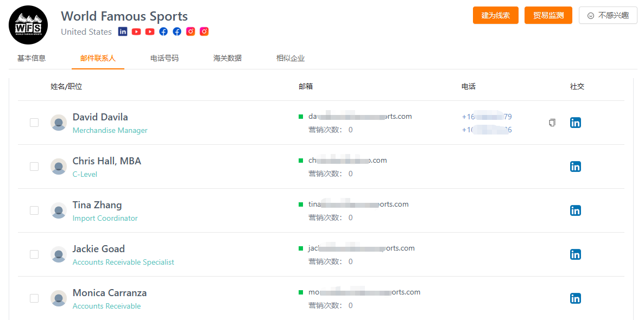Image resolution: width=644 pixels, height=320 pixels.
Task: Select the 邮件联系人 tab
Action: point(98,58)
